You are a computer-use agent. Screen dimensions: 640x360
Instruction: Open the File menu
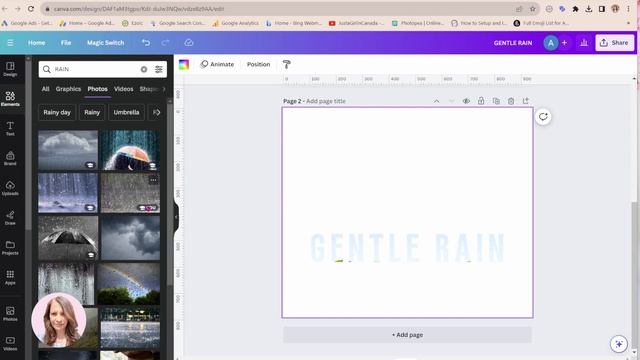coord(66,42)
